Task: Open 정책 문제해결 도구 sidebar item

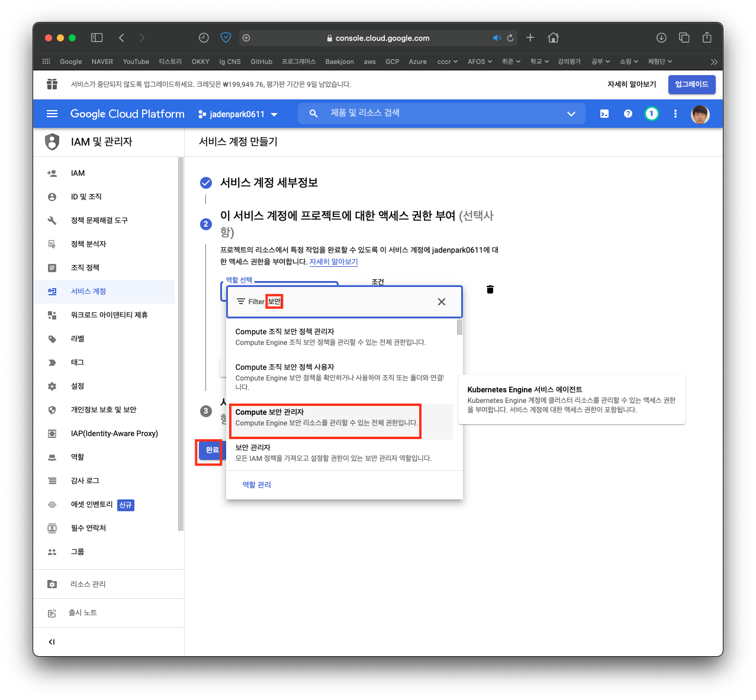Action: 104,221
